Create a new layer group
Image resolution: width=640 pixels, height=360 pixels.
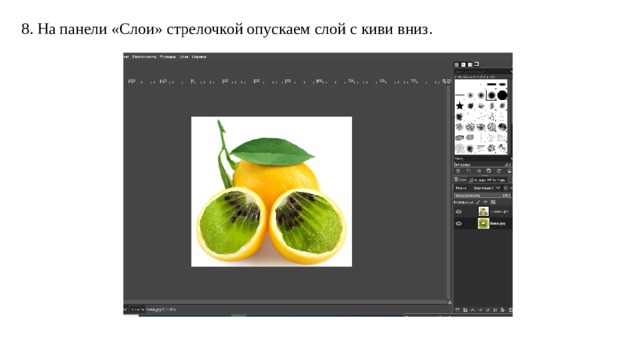(x=465, y=310)
